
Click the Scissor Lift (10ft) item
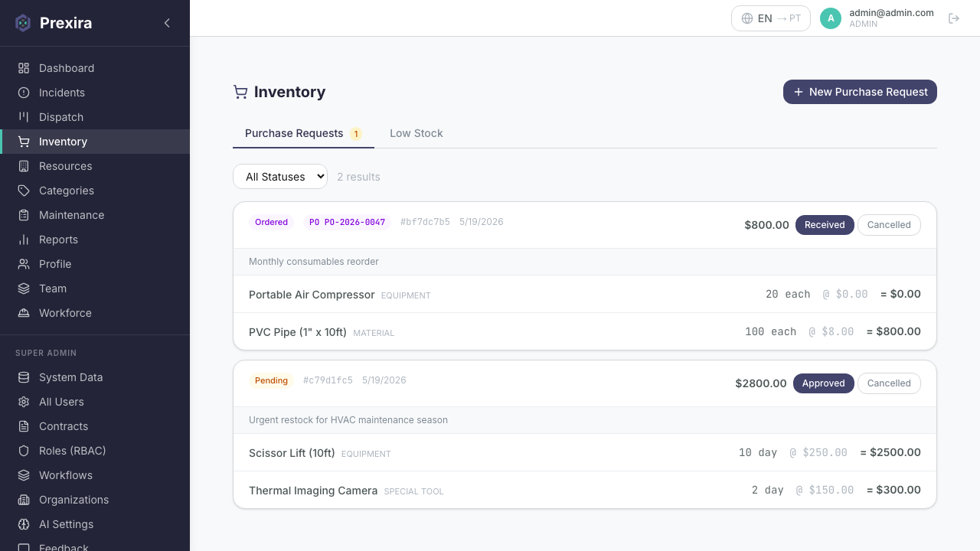click(x=292, y=453)
